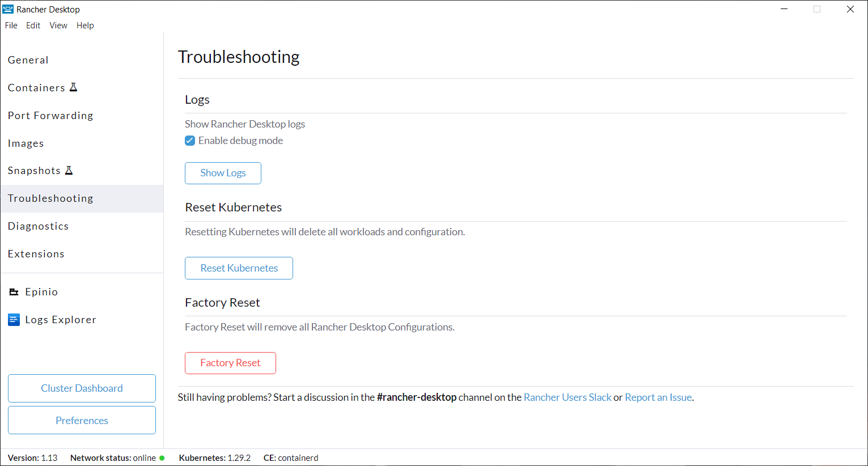This screenshot has width=868, height=466.
Task: Click the Epinio extension icon
Action: pyautogui.click(x=14, y=292)
